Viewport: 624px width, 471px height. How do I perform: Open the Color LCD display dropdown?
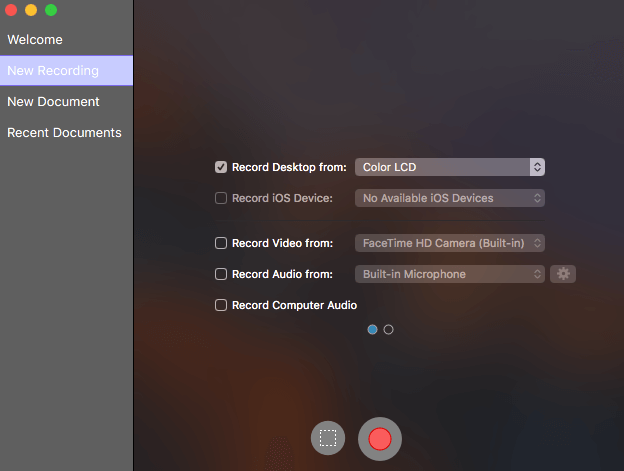tap(450, 167)
